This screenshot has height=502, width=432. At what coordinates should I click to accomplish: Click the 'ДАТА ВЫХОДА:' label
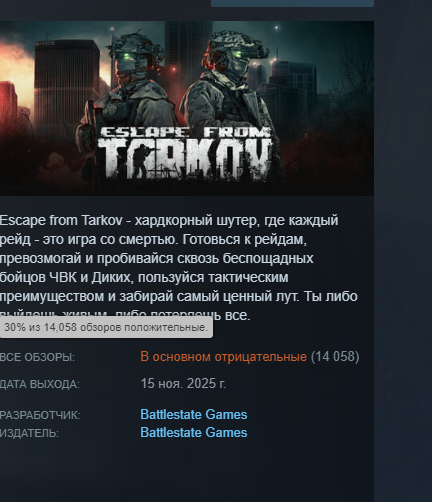pos(40,384)
